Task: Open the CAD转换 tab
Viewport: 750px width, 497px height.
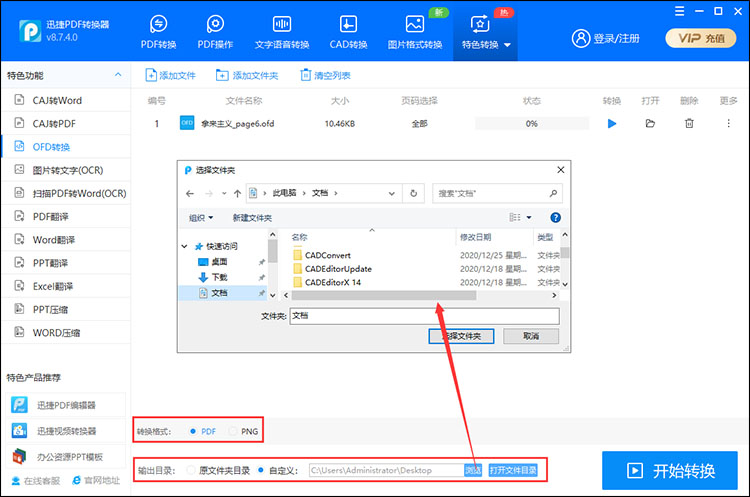Action: click(x=348, y=32)
